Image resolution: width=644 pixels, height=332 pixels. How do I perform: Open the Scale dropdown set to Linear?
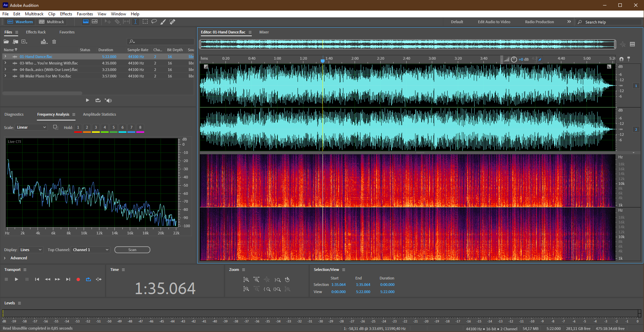point(31,127)
